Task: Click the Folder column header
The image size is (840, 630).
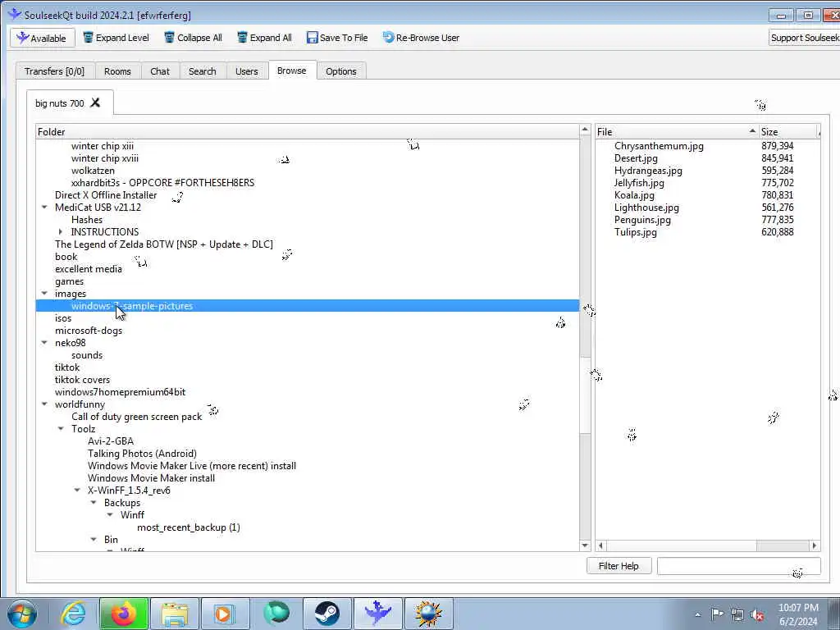Action: click(x=308, y=132)
